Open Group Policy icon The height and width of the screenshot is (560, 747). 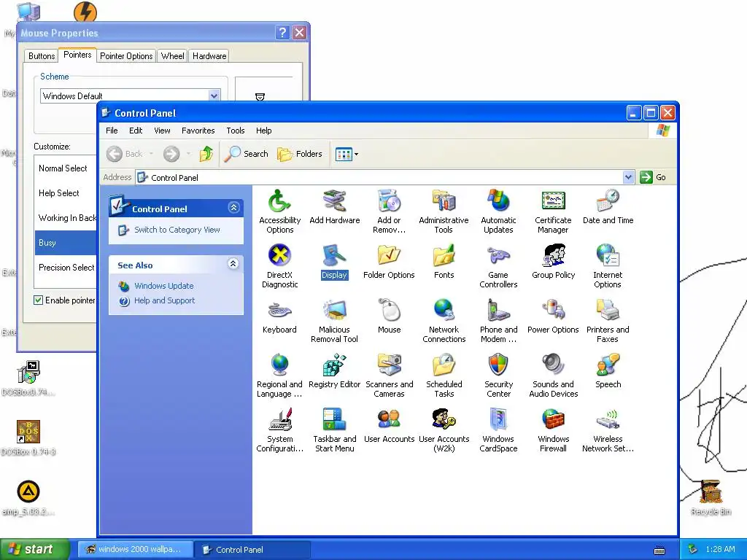pyautogui.click(x=553, y=262)
